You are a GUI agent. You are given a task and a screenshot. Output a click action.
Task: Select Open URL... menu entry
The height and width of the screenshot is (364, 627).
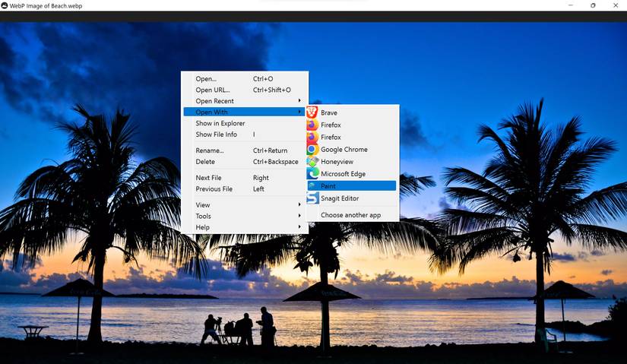245,90
